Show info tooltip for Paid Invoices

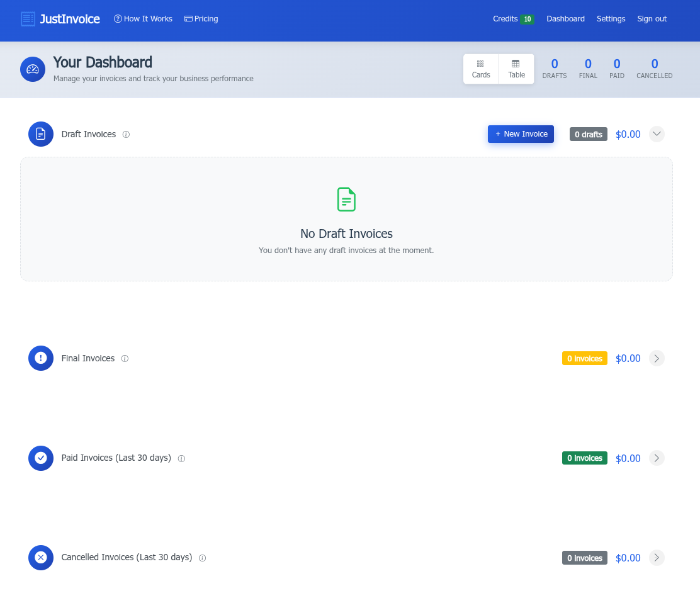[181, 458]
